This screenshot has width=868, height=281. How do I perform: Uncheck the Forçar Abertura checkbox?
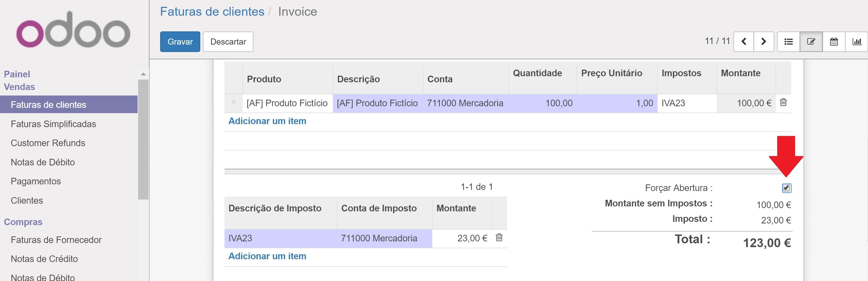[x=787, y=188]
